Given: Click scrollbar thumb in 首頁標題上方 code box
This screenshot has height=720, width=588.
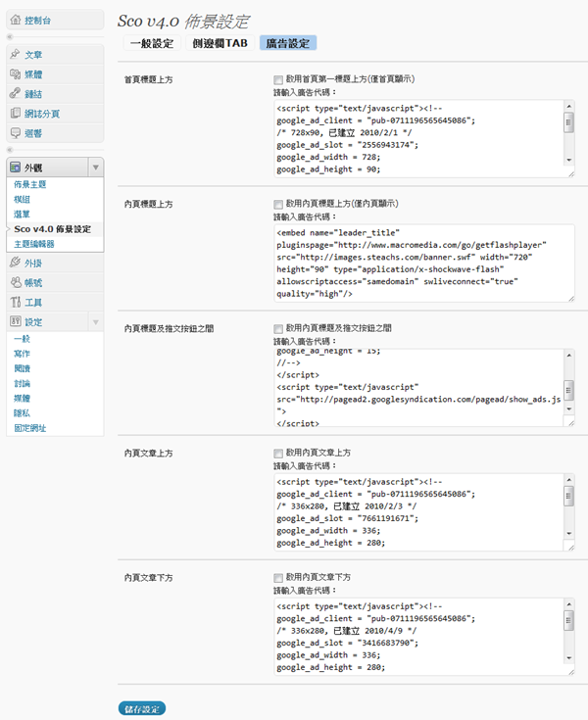Looking at the screenshot, I should (569, 122).
